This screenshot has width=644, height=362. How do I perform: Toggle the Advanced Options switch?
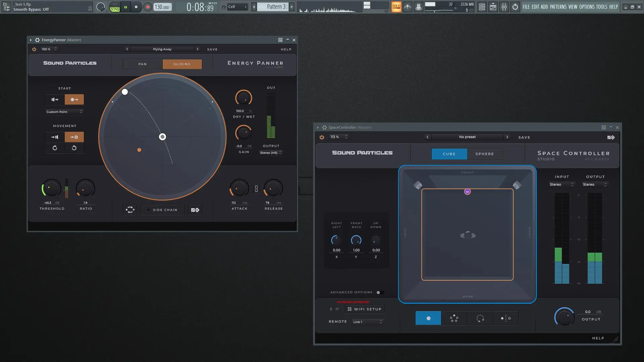point(380,292)
